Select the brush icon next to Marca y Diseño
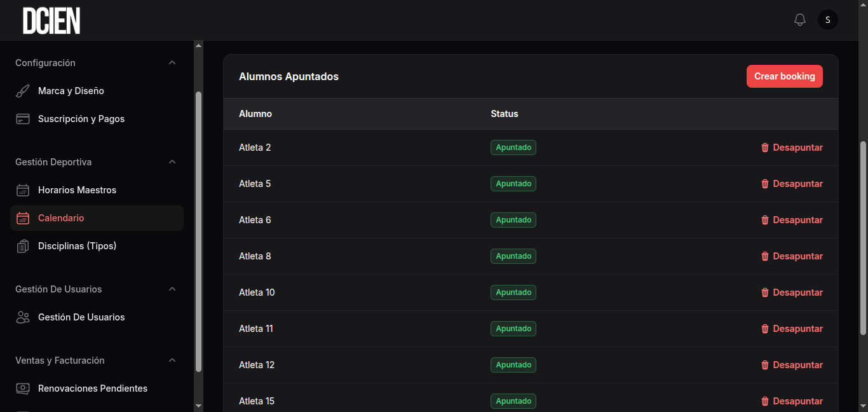The height and width of the screenshot is (412, 868). tap(23, 90)
